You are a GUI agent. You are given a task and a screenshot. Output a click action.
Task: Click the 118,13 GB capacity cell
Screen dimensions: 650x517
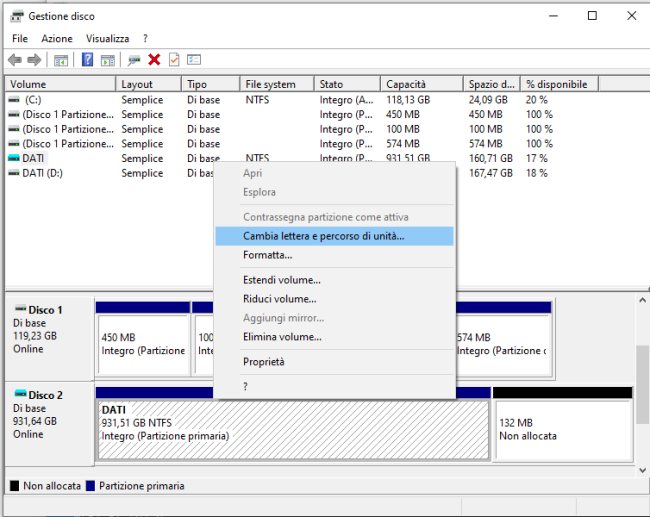pyautogui.click(x=408, y=100)
